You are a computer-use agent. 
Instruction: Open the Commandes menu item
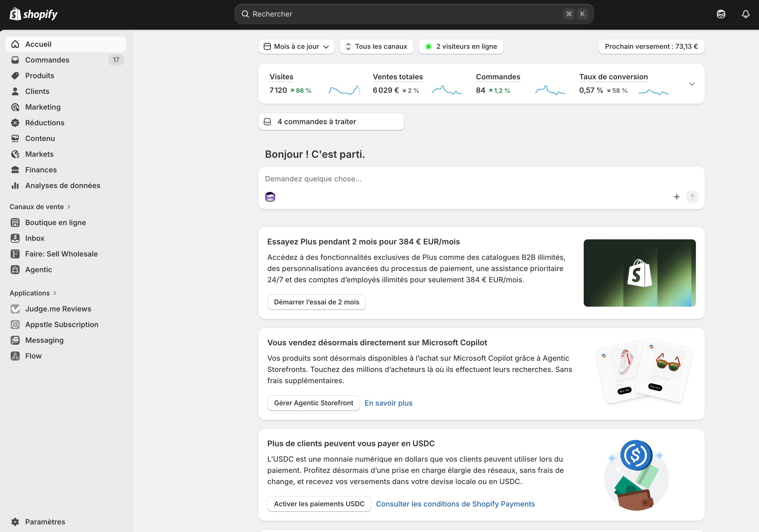click(x=65, y=60)
